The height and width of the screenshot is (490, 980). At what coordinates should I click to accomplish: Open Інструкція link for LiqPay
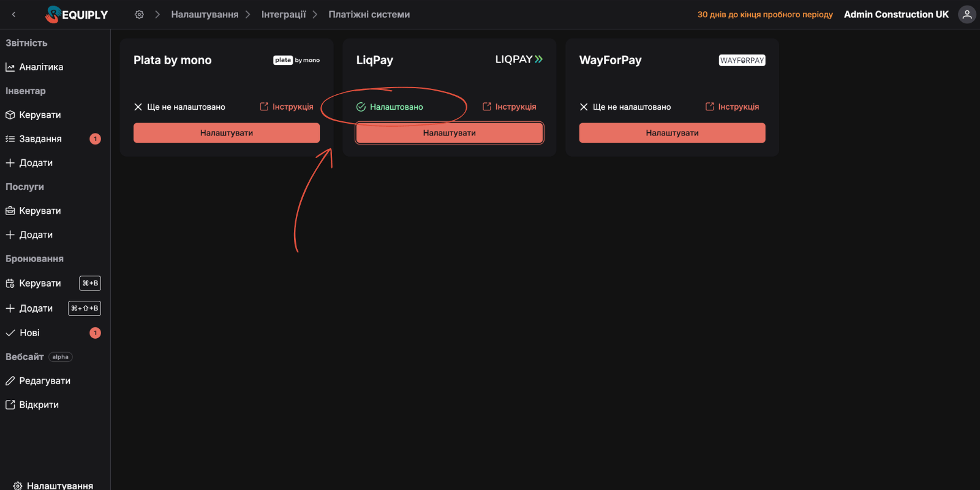point(510,107)
